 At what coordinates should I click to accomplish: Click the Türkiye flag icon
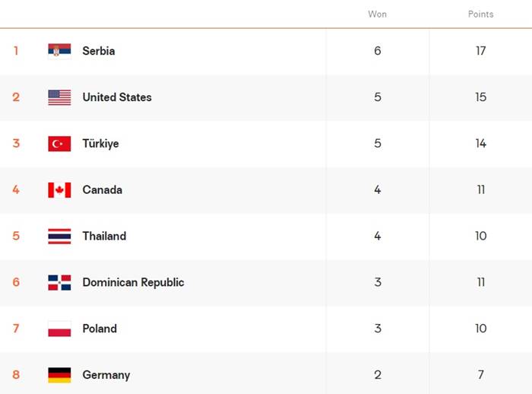[x=59, y=144]
